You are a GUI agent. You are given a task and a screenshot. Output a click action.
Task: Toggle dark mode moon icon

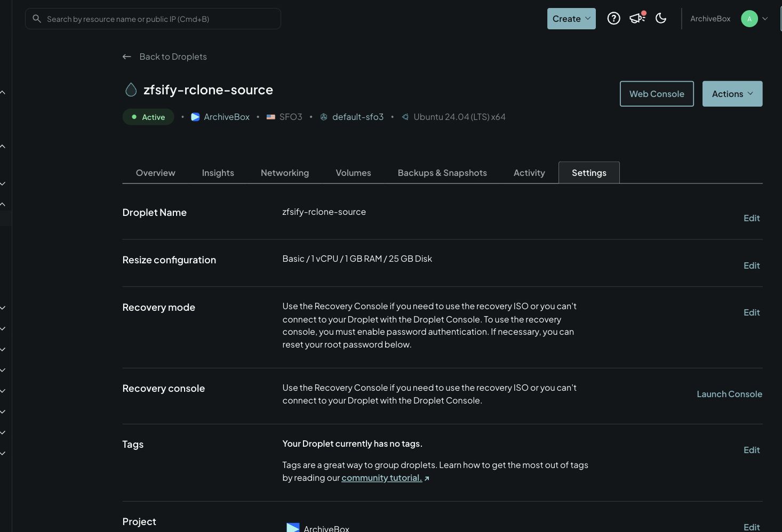pyautogui.click(x=661, y=18)
